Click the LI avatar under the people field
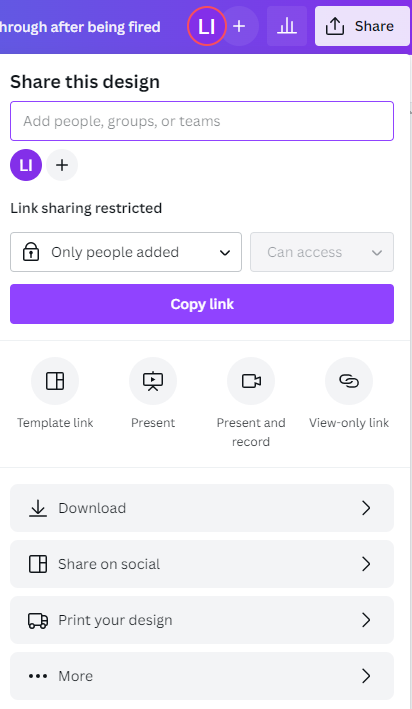The width and height of the screenshot is (412, 709). [x=26, y=165]
